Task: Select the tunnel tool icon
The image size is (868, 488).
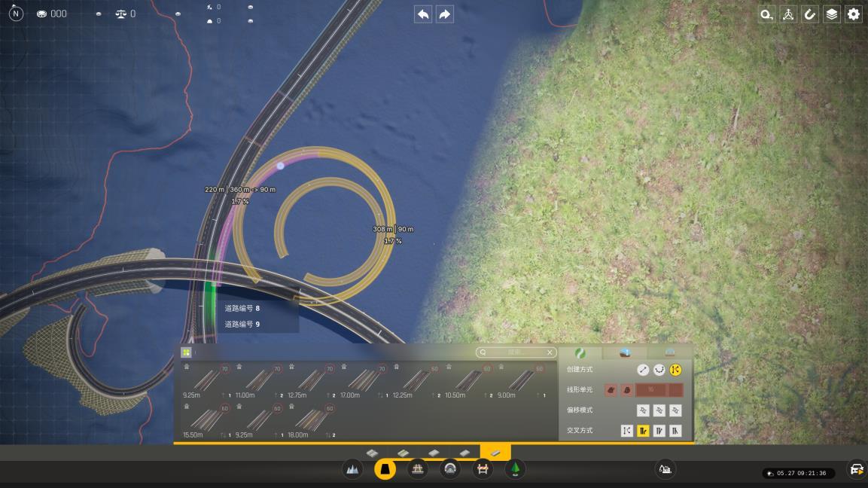Action: click(x=450, y=469)
